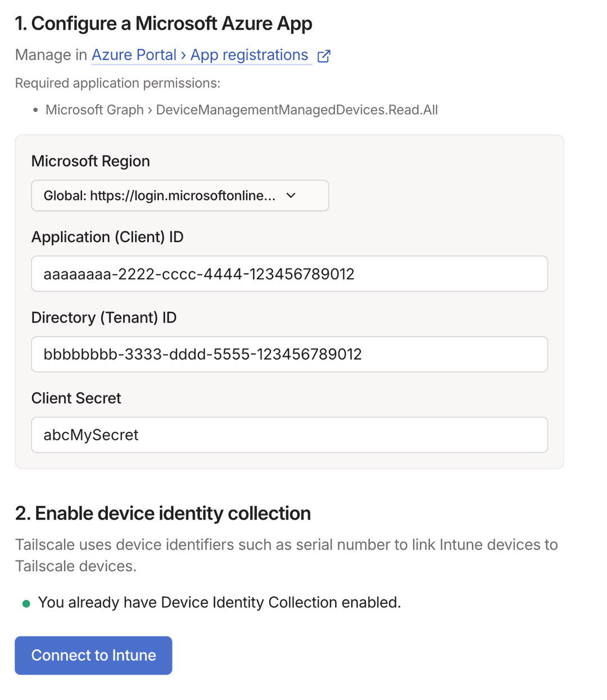Click the bbbbbbbb-3333 tenant ID value
Image resolution: width=607 pixels, height=700 pixels.
tap(202, 354)
